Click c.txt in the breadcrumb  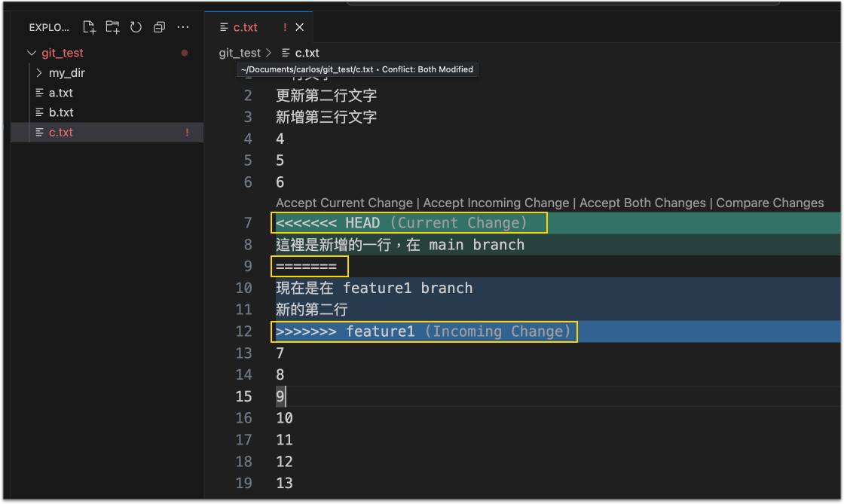point(307,53)
